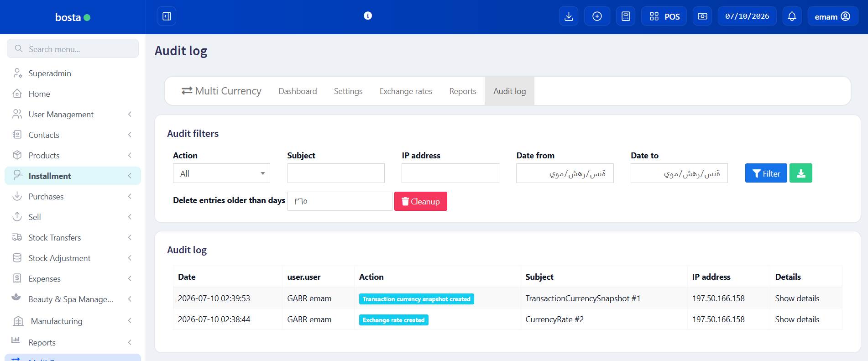
Task: Open notifications bell icon
Action: coord(792,16)
